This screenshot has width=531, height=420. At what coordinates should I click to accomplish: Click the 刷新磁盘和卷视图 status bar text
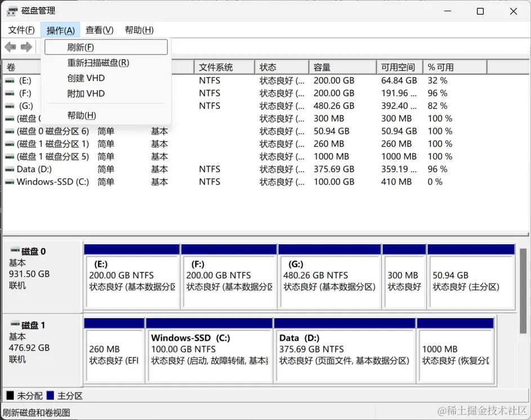click(37, 413)
